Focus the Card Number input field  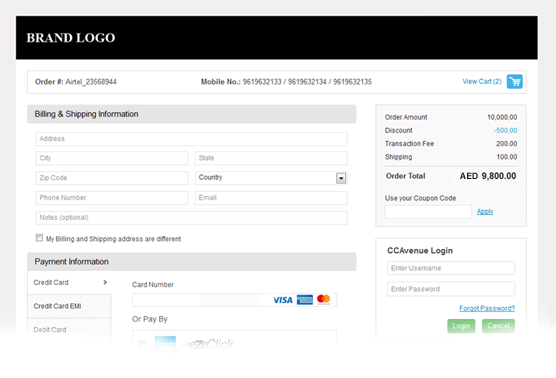tap(234, 300)
